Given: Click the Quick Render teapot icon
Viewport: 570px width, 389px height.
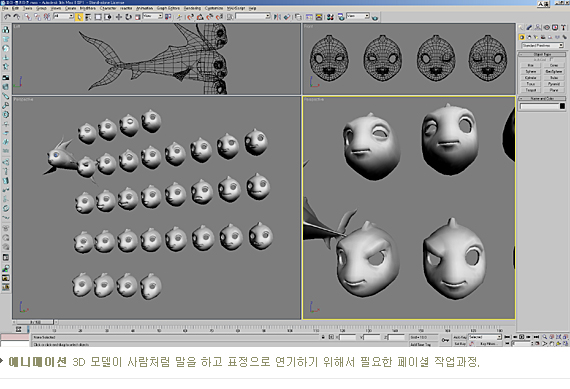Looking at the screenshot, I should click(x=375, y=17).
